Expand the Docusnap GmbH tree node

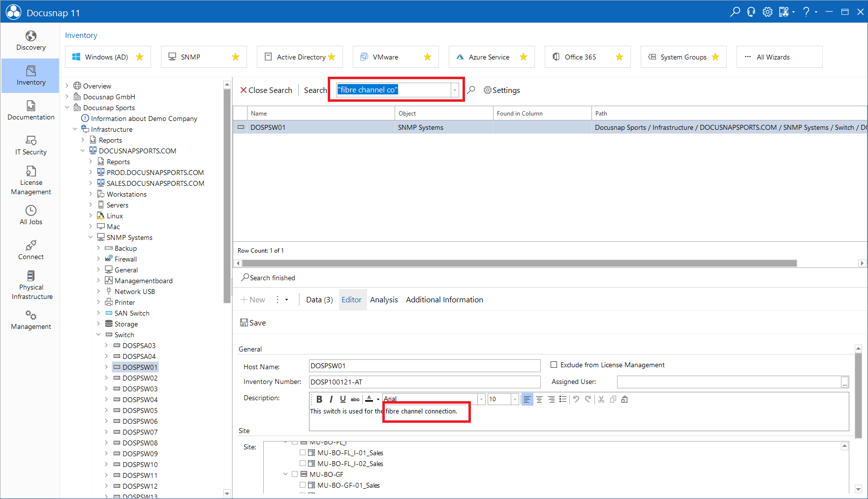67,97
